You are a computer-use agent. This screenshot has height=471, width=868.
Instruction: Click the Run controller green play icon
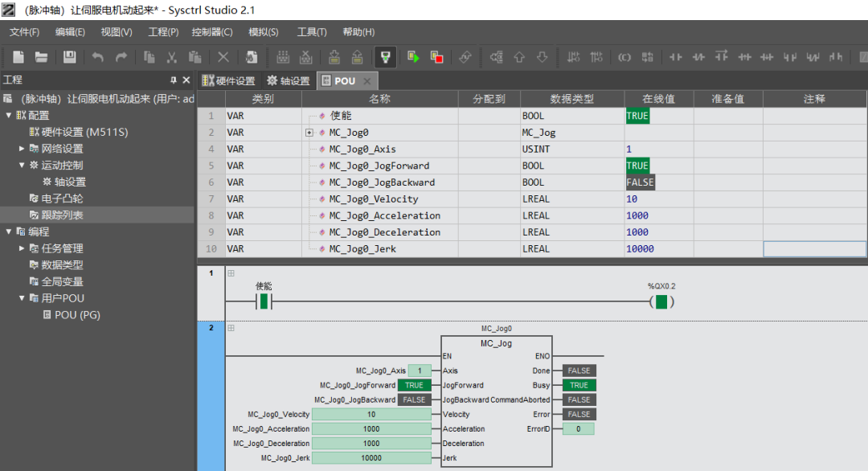pyautogui.click(x=413, y=57)
